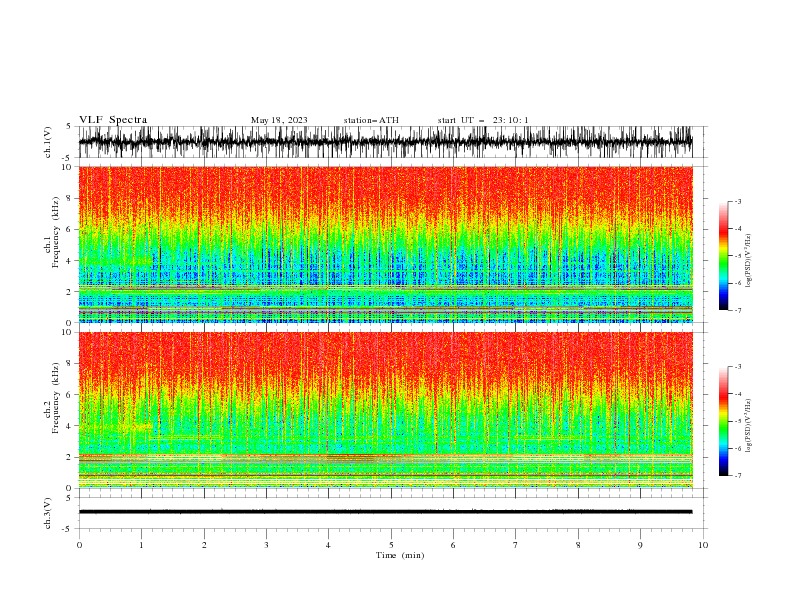Select the log(PSD) label beside ch.2 colorbar
The width and height of the screenshot is (792, 612).
point(748,426)
